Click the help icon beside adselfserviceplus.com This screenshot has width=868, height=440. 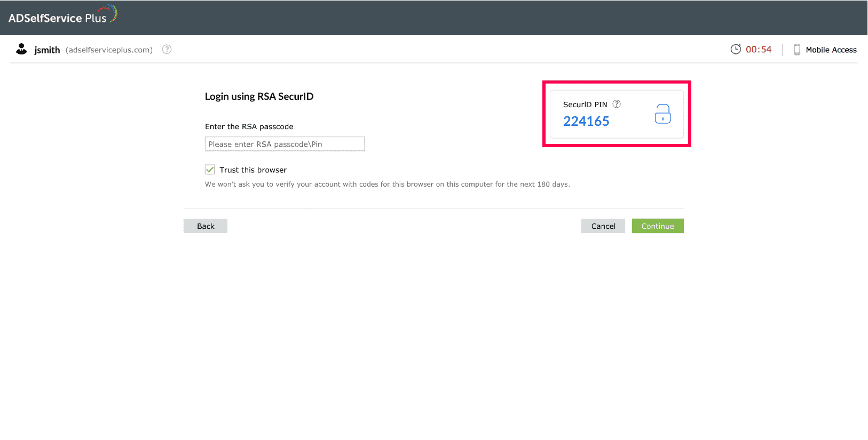pyautogui.click(x=167, y=49)
